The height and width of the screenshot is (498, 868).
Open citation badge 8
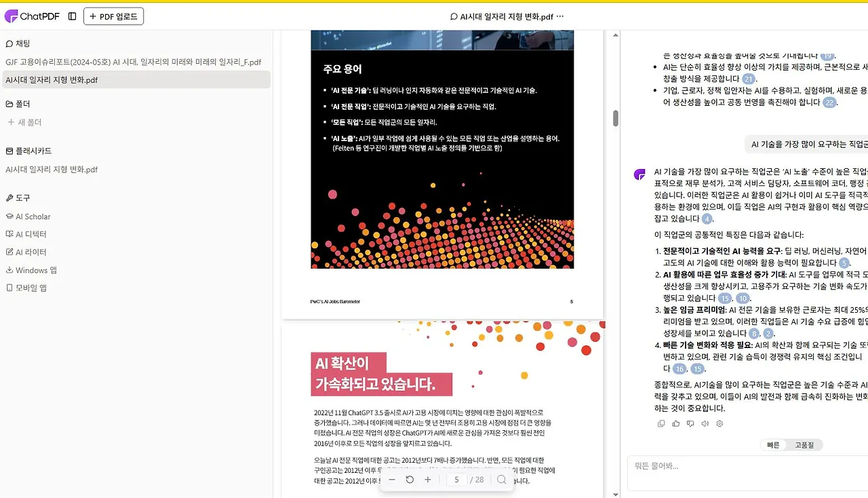coord(754,334)
